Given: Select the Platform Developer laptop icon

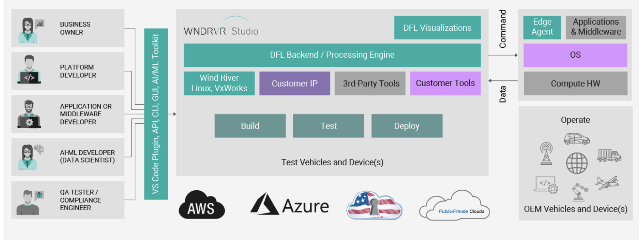Looking at the screenshot, I should (x=29, y=77).
